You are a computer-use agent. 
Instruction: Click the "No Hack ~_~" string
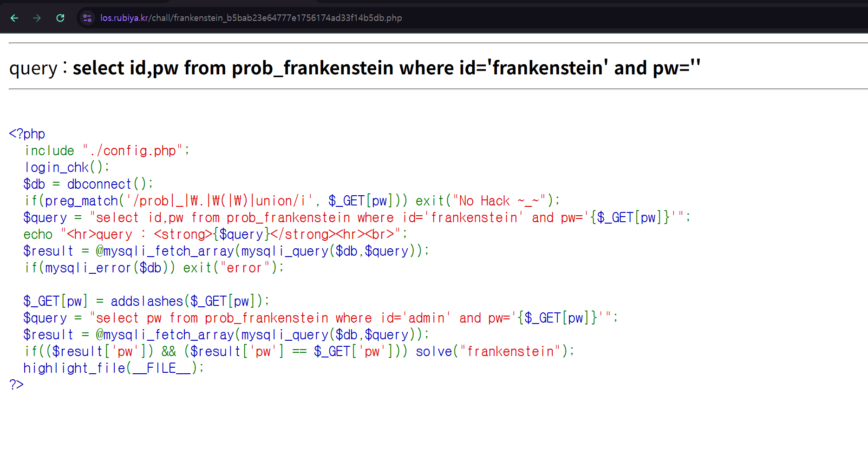coord(499,201)
